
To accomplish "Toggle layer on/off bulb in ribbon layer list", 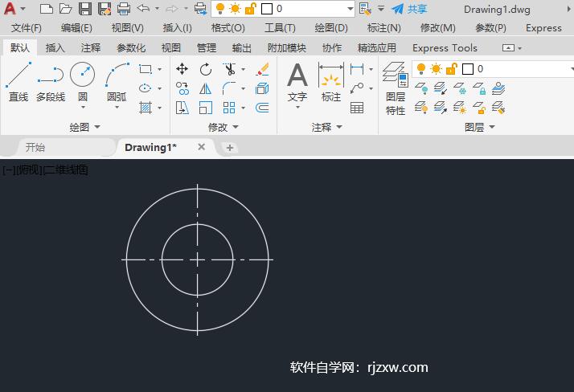I will [421, 68].
